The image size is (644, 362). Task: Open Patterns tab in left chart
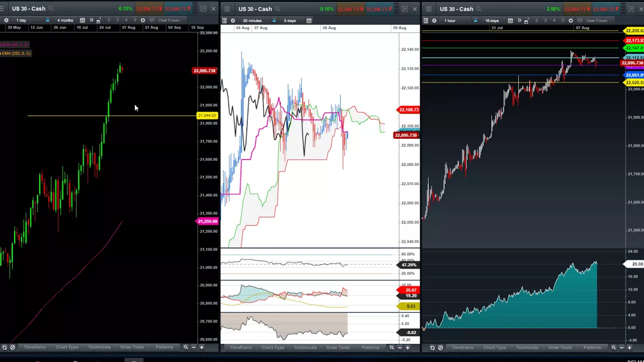point(164,347)
